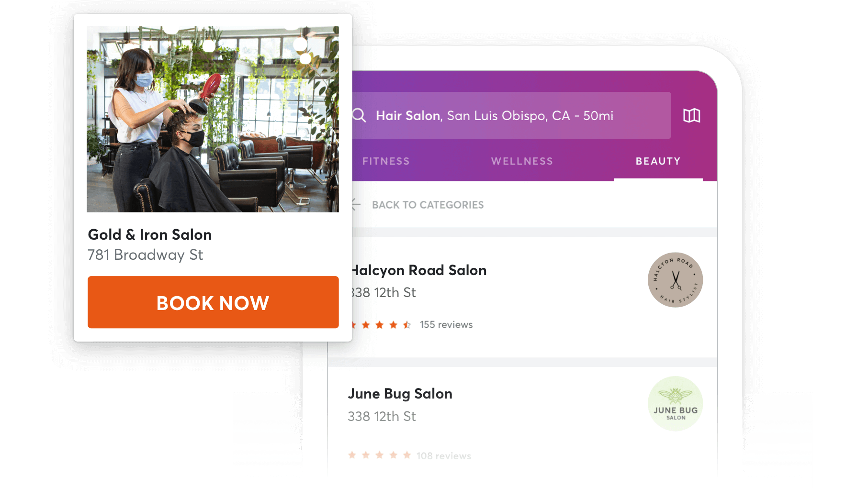Switch to the Wellness tab
Screen dimensions: 868x488
coord(522,161)
